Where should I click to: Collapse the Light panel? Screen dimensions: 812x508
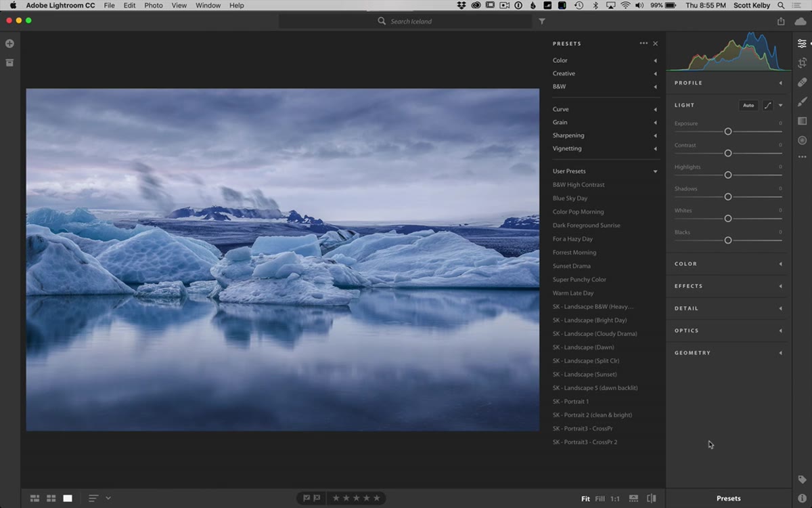tap(780, 105)
